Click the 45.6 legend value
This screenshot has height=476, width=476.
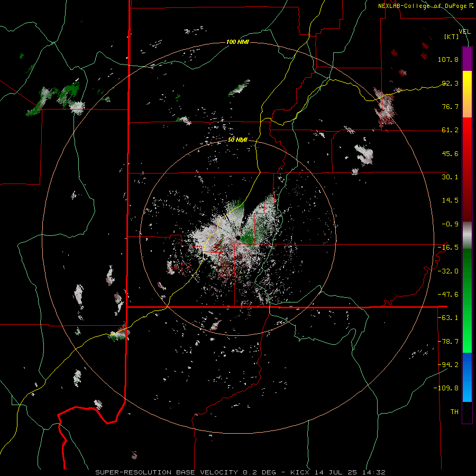pyautogui.click(x=450, y=153)
